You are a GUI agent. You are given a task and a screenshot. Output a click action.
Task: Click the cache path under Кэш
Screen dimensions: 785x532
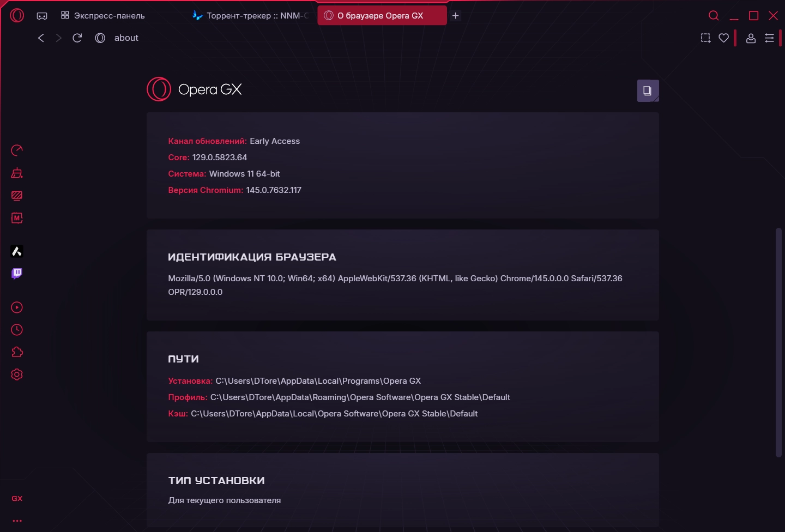click(x=334, y=414)
